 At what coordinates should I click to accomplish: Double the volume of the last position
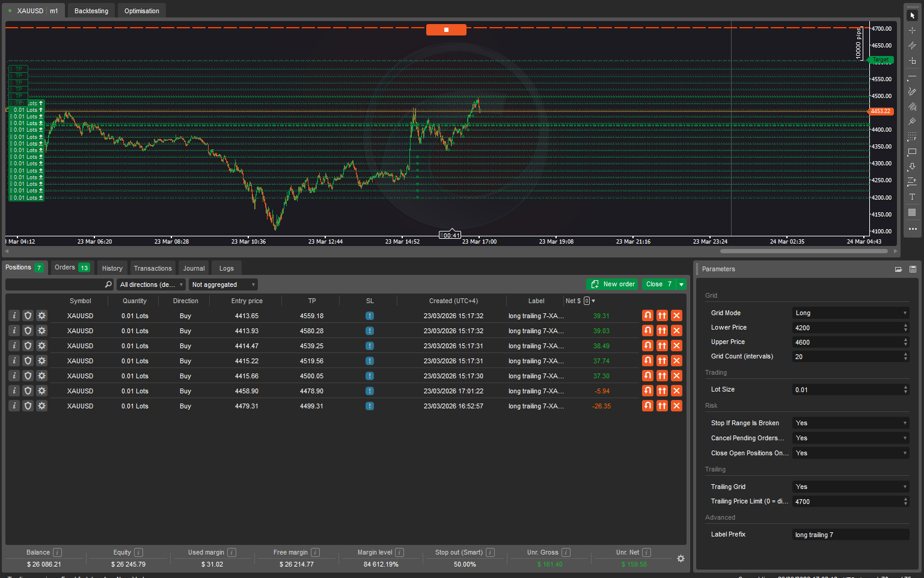[x=662, y=405]
